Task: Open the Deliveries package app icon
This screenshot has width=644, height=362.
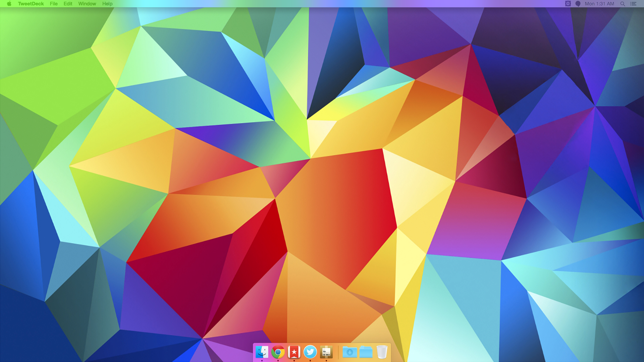Action: [x=326, y=352]
